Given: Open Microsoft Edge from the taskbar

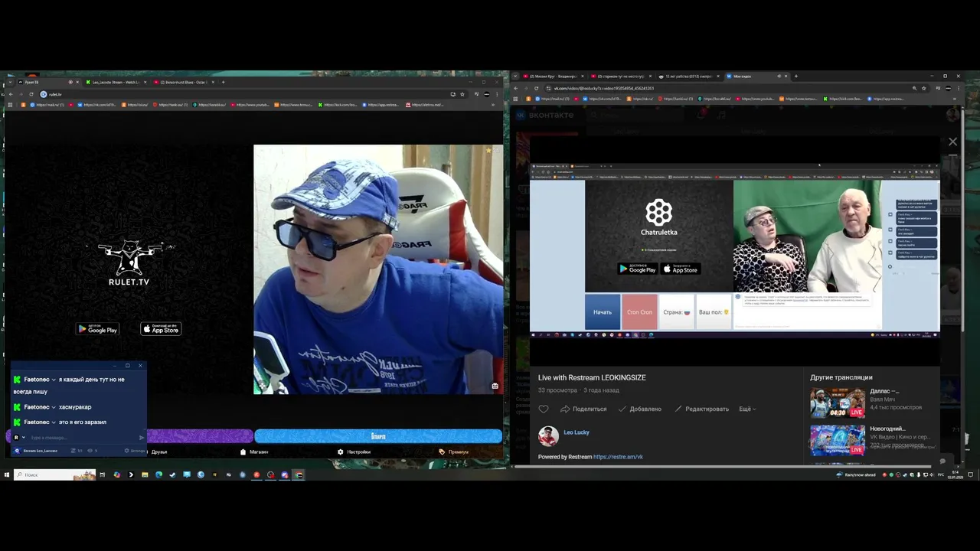Looking at the screenshot, I should (158, 474).
